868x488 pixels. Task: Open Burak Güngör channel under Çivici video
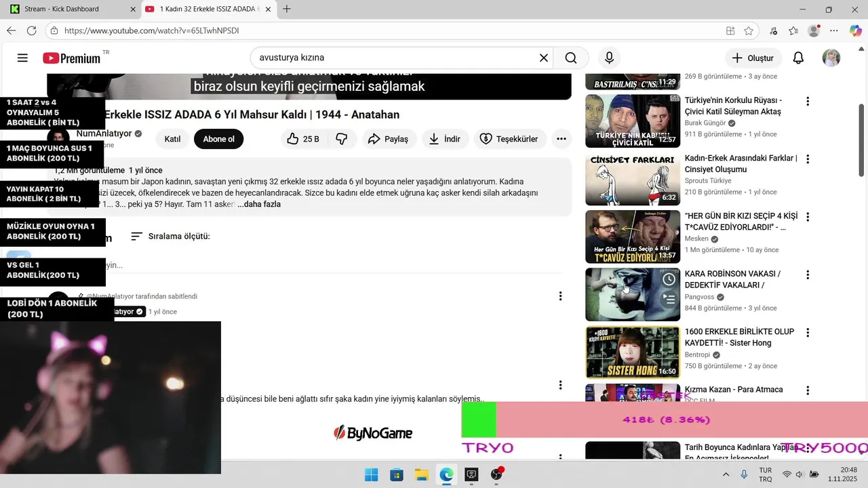coord(705,123)
